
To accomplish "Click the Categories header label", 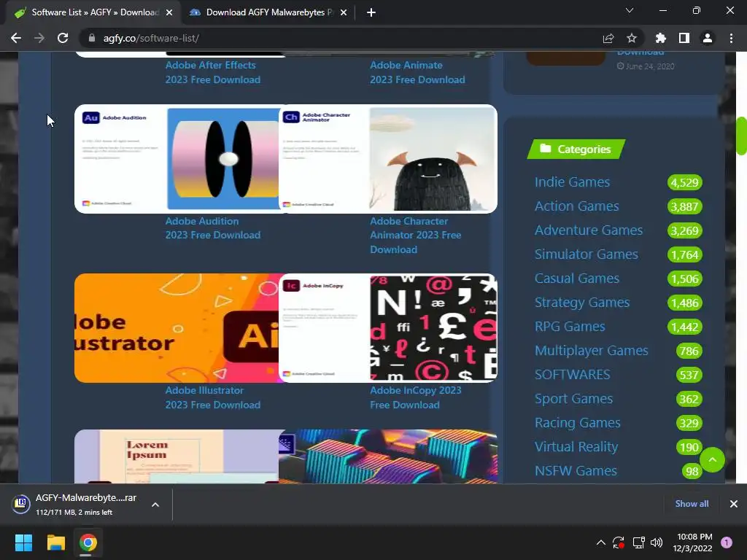I will pyautogui.click(x=576, y=149).
